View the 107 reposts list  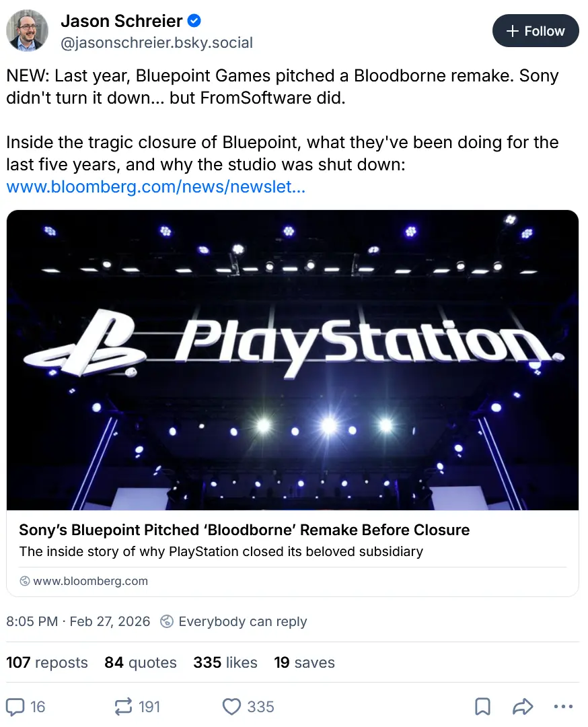[x=47, y=662]
